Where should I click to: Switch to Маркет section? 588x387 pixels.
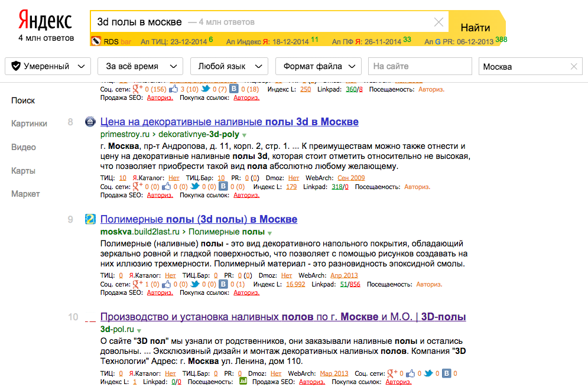point(25,194)
